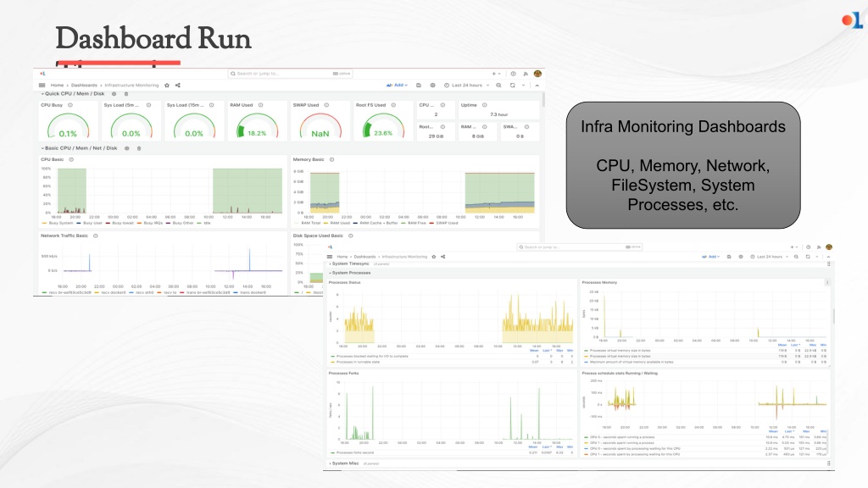This screenshot has width=868, height=488.
Task: Open news feed icon in lower window
Action: tap(818, 247)
